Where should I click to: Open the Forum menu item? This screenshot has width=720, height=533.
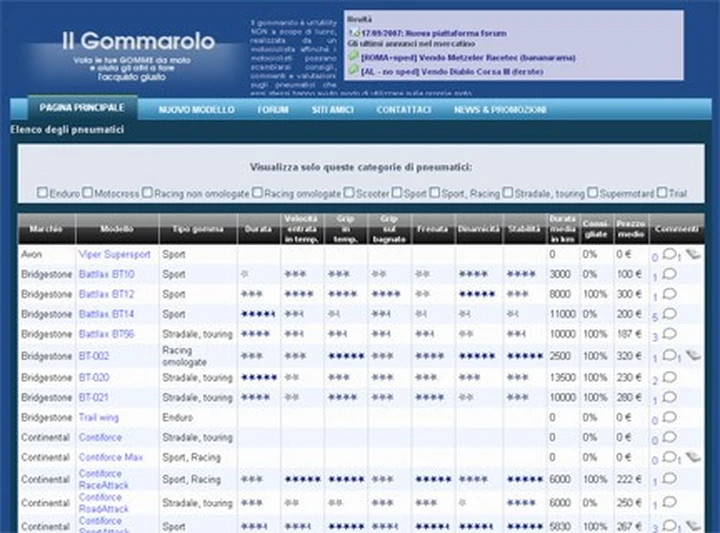[273, 110]
